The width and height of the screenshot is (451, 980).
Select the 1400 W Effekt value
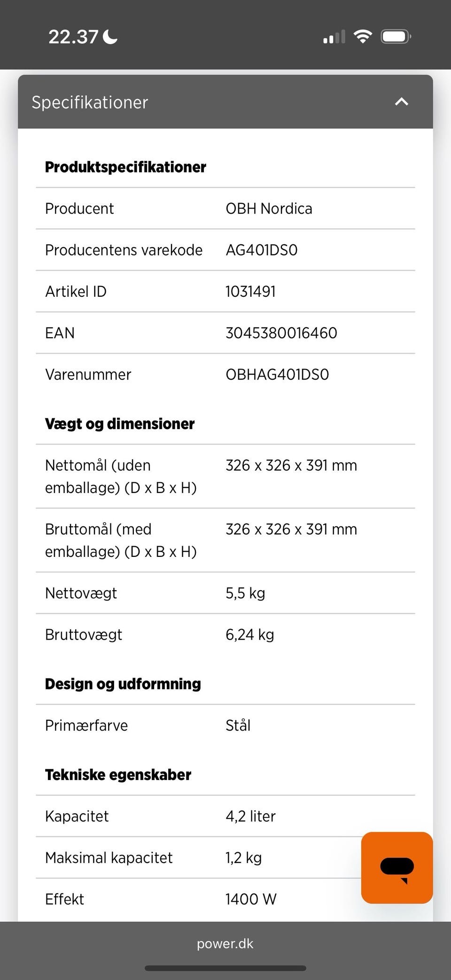click(251, 899)
